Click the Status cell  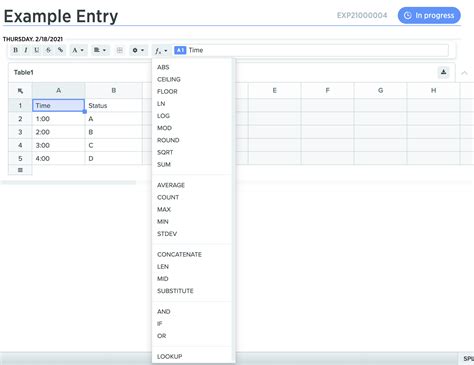tap(114, 106)
